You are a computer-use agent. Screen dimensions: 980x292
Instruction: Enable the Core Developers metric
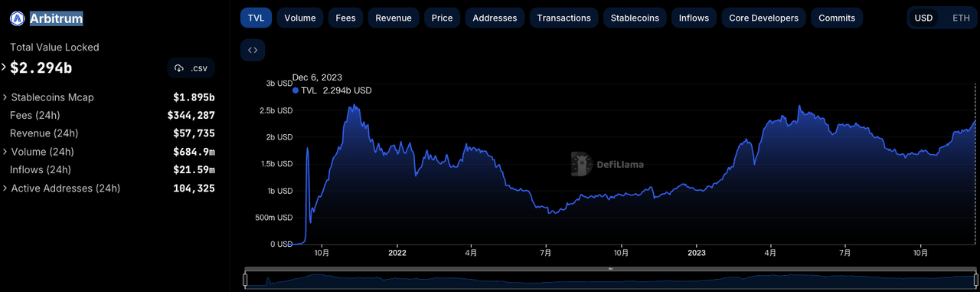tap(763, 18)
